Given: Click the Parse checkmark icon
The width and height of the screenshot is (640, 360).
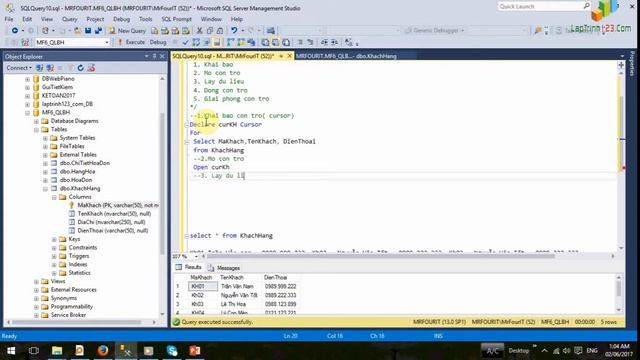Looking at the screenshot, I should pyautogui.click(x=186, y=42).
